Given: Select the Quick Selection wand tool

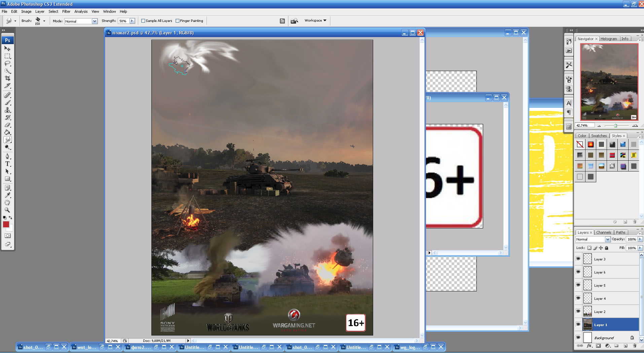Looking at the screenshot, I should [x=7, y=71].
